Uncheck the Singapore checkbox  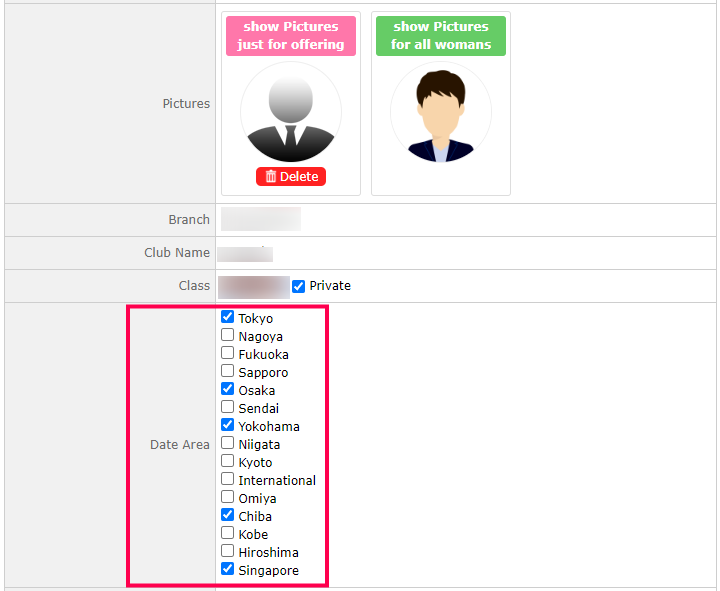228,569
